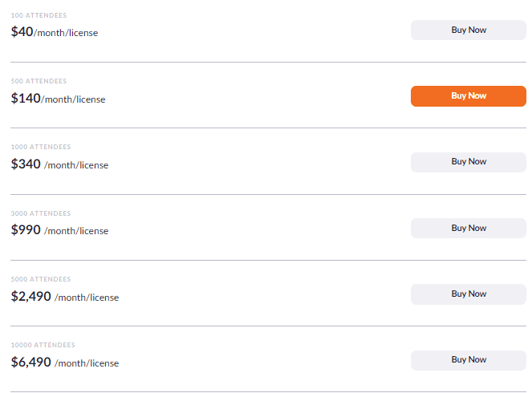
Task: Click the $140 price amount
Action: pyautogui.click(x=26, y=98)
